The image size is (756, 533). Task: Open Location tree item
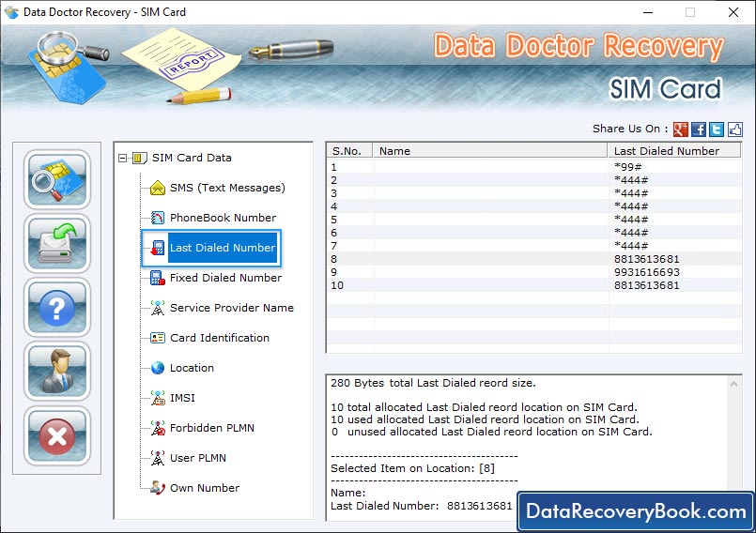coord(192,368)
